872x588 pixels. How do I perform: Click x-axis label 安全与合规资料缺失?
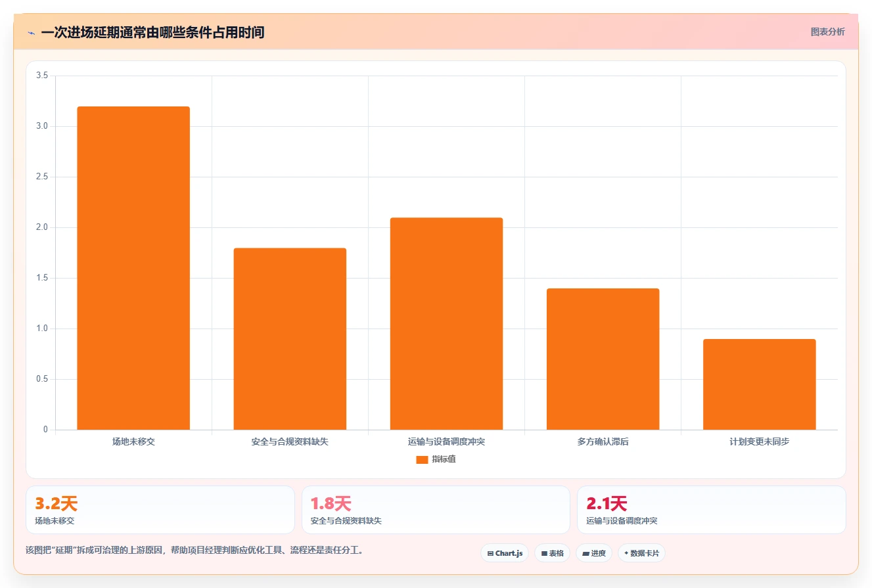pyautogui.click(x=290, y=441)
